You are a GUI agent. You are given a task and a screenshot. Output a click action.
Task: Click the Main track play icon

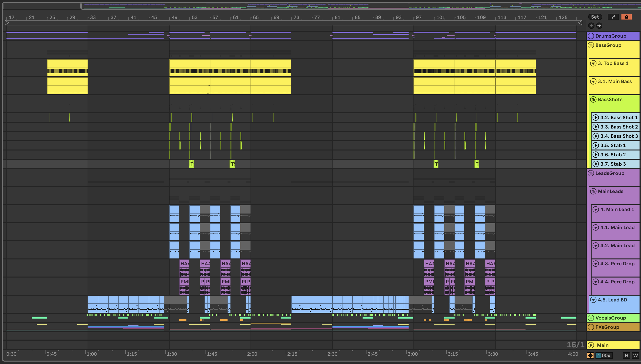point(591,345)
